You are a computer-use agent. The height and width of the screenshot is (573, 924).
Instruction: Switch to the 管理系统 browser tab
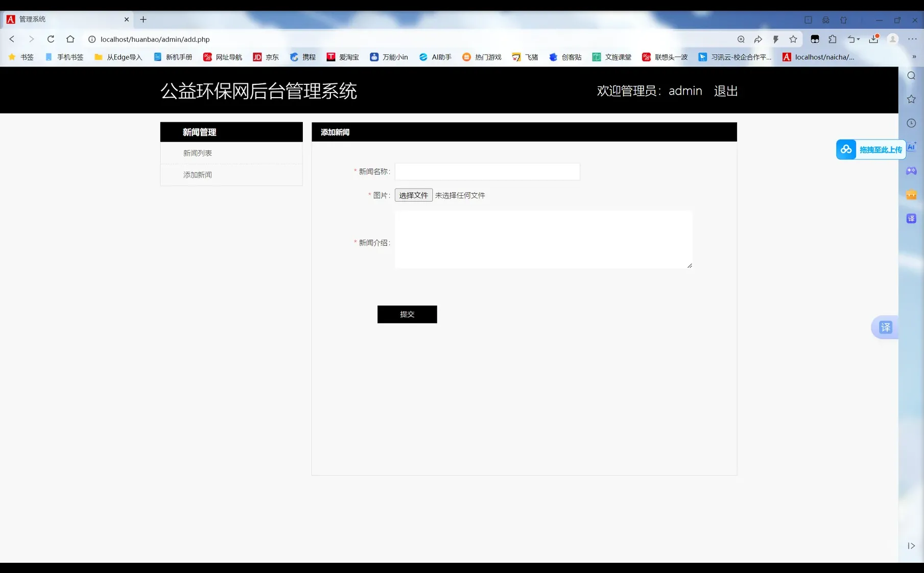tap(61, 19)
